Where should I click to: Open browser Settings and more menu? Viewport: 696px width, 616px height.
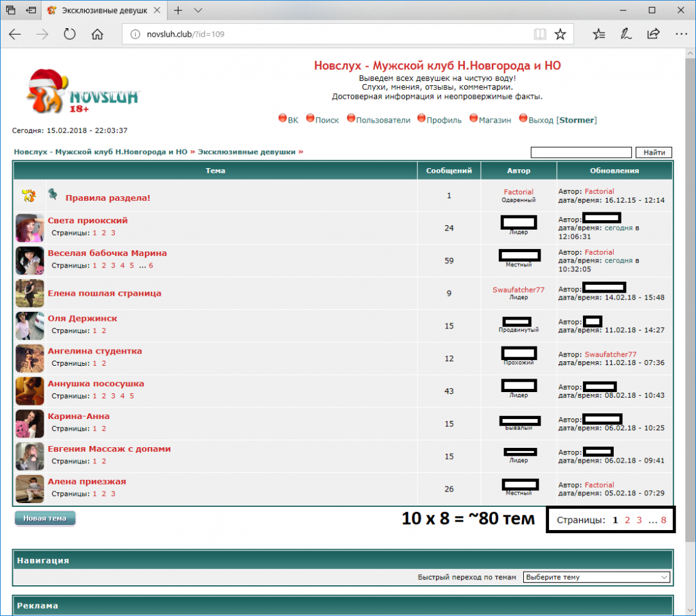(x=680, y=34)
